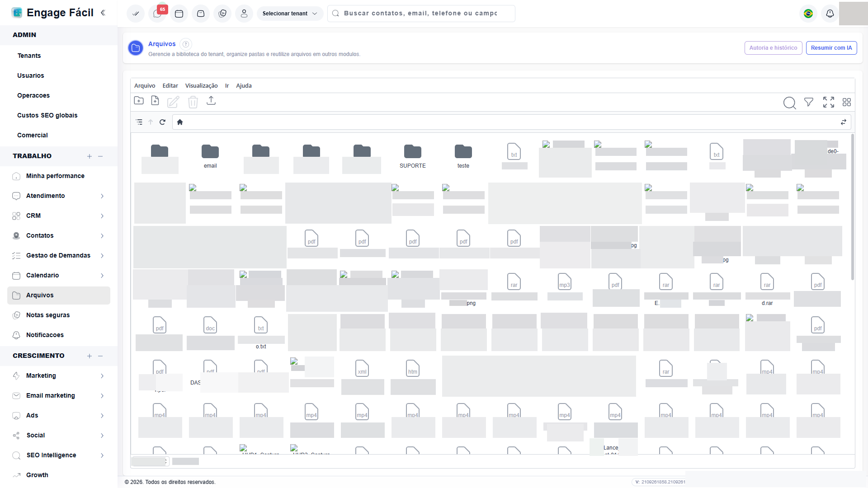Open Tenants in admin sidebar
This screenshot has height=488, width=868.
coord(29,56)
